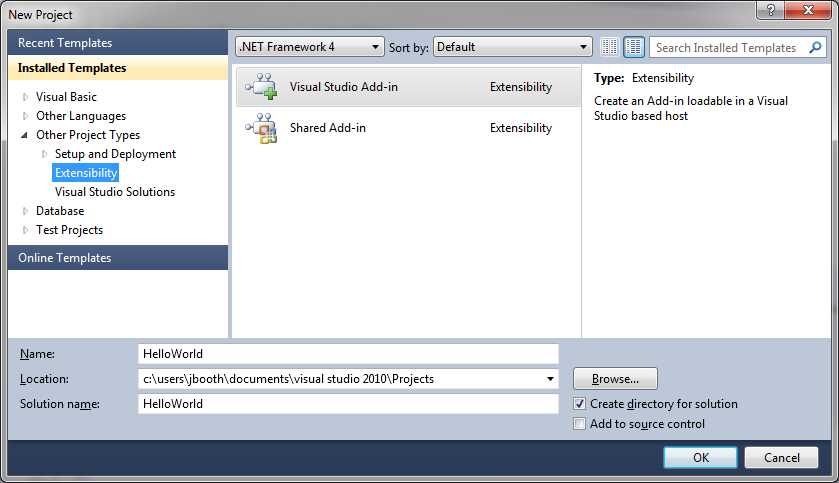Open the Recent Templates section
The height and width of the screenshot is (483, 839).
pyautogui.click(x=118, y=43)
